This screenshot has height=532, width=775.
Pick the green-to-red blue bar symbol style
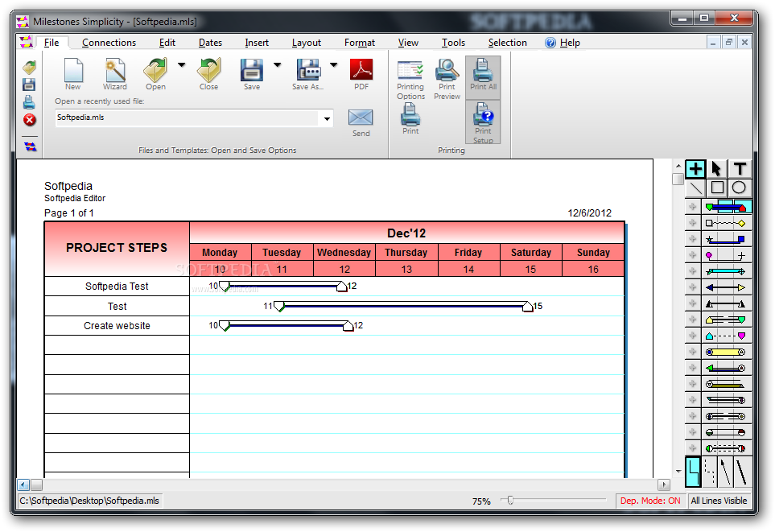coord(726,207)
